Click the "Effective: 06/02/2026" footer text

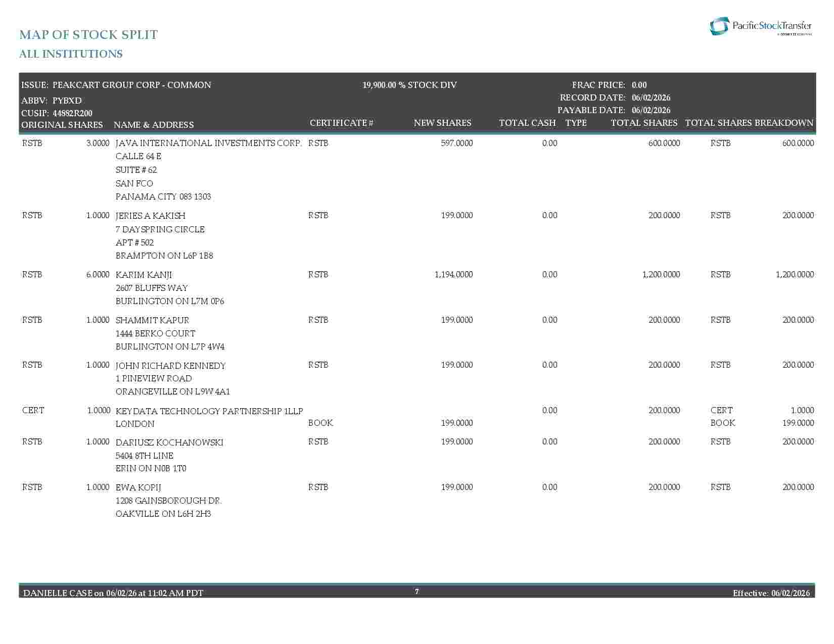(771, 593)
